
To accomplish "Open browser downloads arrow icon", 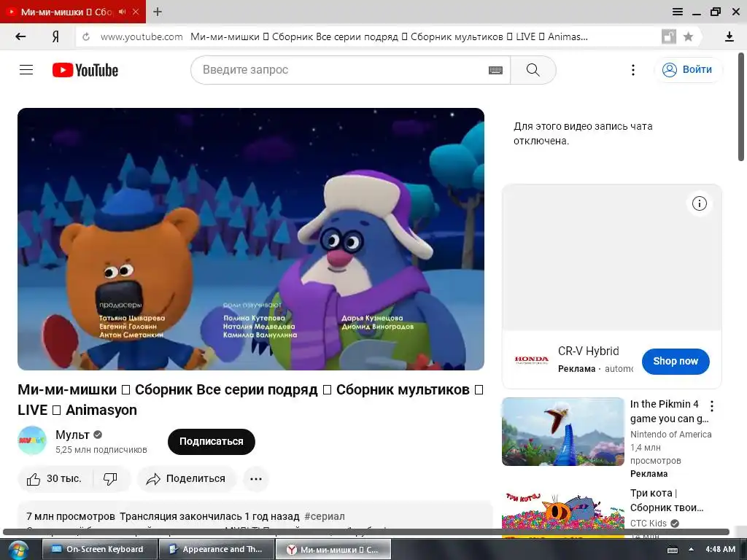I will coord(729,36).
